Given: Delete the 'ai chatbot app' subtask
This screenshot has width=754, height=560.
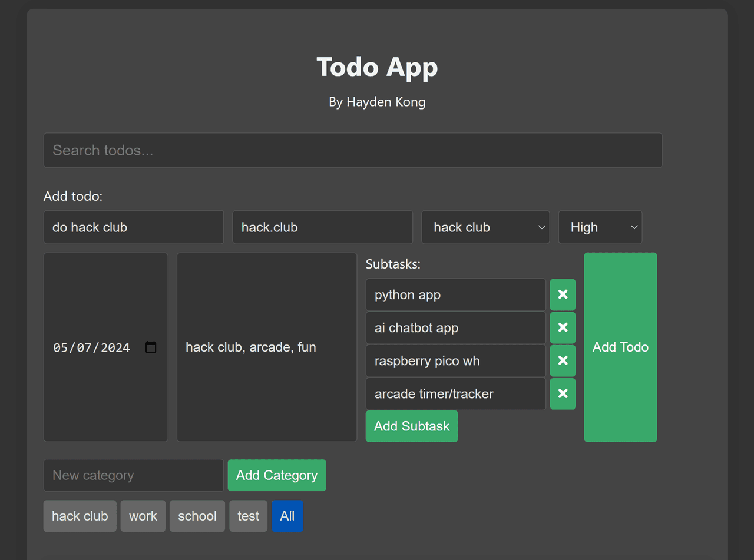Looking at the screenshot, I should coord(563,327).
